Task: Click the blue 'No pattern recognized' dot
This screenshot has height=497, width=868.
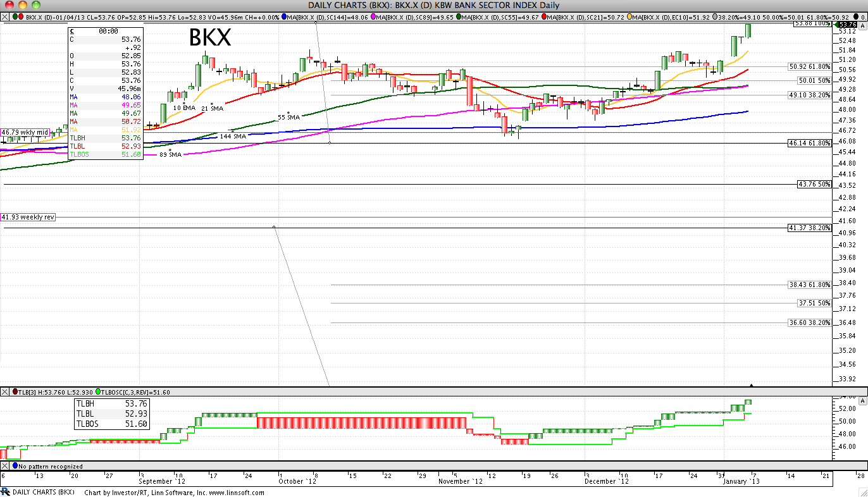Action: tap(15, 466)
